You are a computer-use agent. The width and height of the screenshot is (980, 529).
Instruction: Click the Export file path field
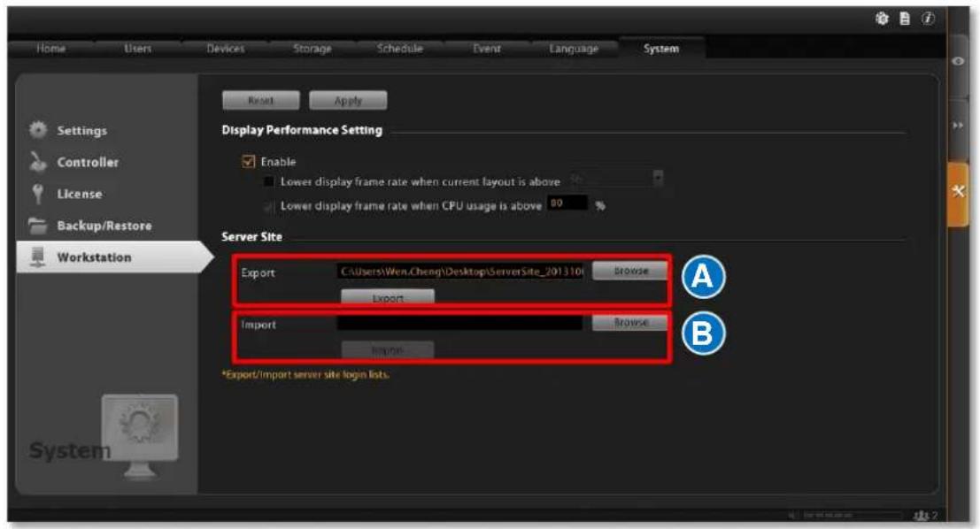coord(460,271)
